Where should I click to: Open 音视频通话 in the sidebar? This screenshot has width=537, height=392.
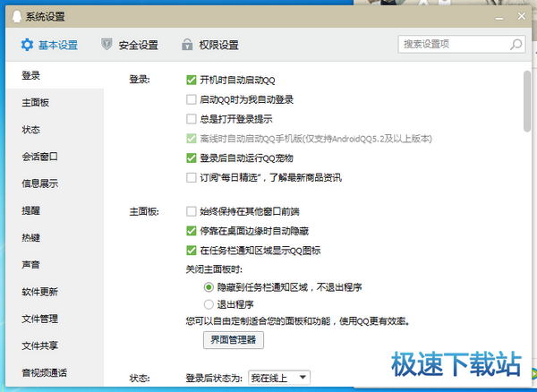(x=55, y=372)
